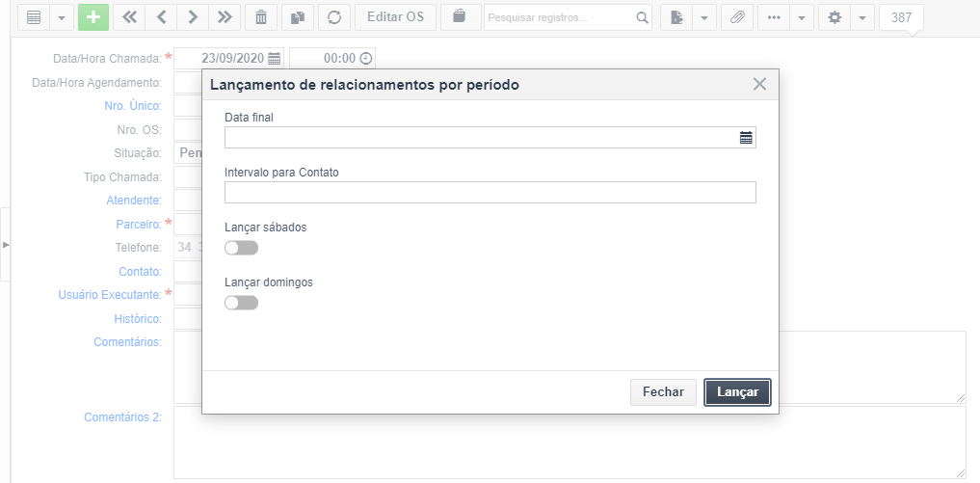
Task: Enable Lançar domingos toggle
Action: tap(241, 303)
